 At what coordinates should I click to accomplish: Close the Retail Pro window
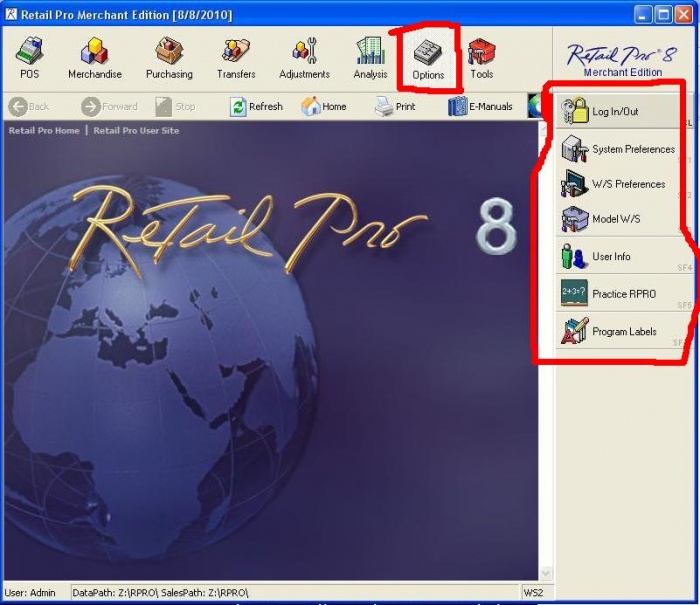pos(683,15)
